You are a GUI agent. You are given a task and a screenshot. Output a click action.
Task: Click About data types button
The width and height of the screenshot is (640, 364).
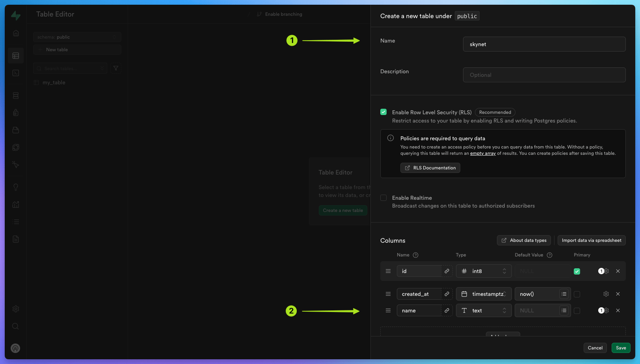coord(524,240)
